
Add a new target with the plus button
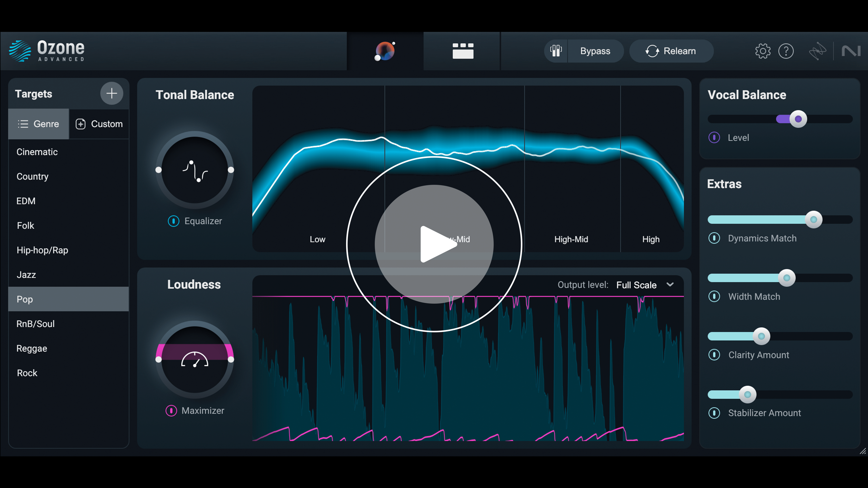111,93
